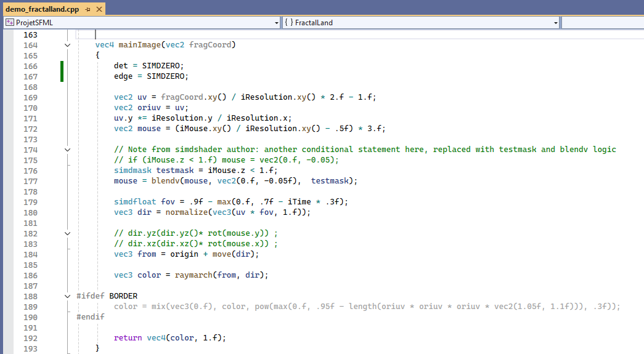Click 'SIMDZERO' on the det assignment line

pyautogui.click(x=161, y=66)
